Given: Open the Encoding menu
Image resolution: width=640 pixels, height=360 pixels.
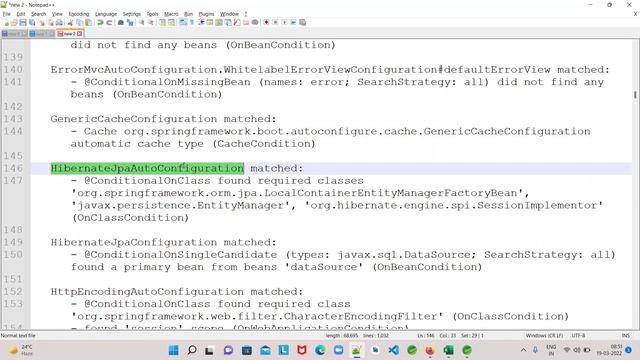Looking at the screenshot, I should pos(79,14).
